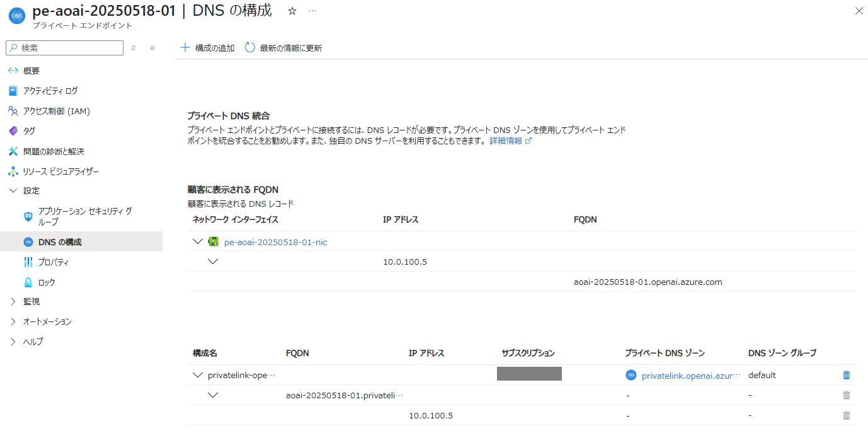Select DNS の構成 in sidebar
The image size is (868, 438).
[60, 242]
